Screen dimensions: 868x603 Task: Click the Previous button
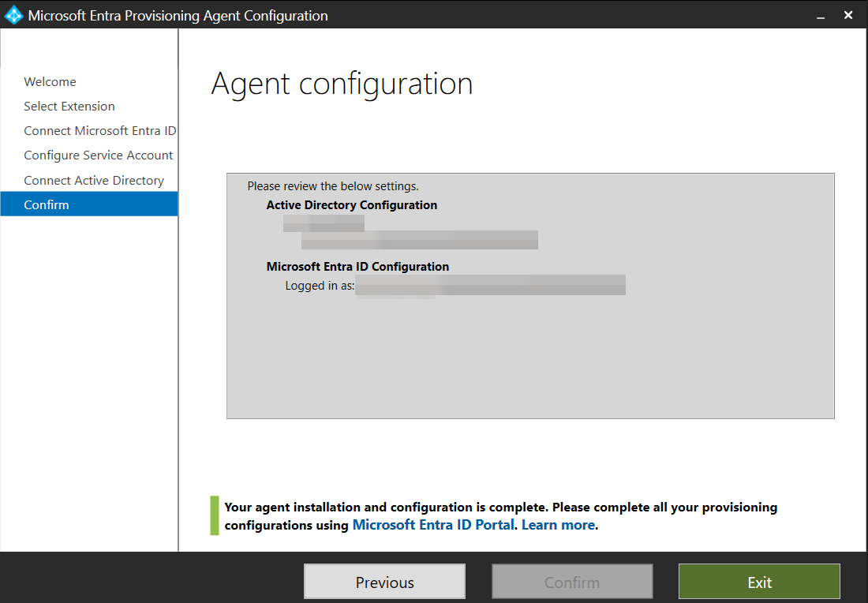(384, 582)
